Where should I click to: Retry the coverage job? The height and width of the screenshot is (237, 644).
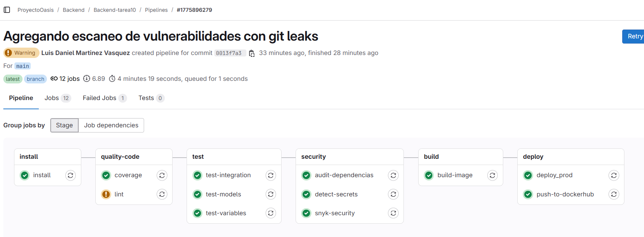click(162, 175)
